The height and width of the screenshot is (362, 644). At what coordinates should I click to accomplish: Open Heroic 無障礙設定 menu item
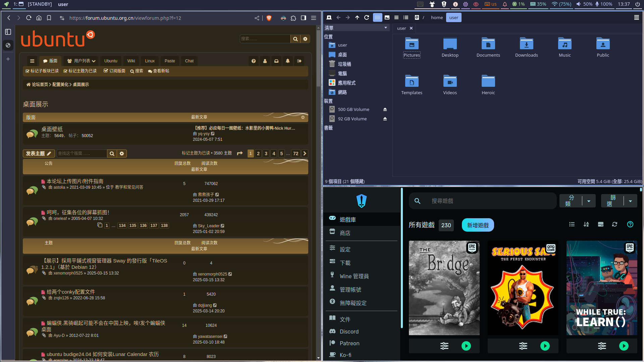pos(362,303)
